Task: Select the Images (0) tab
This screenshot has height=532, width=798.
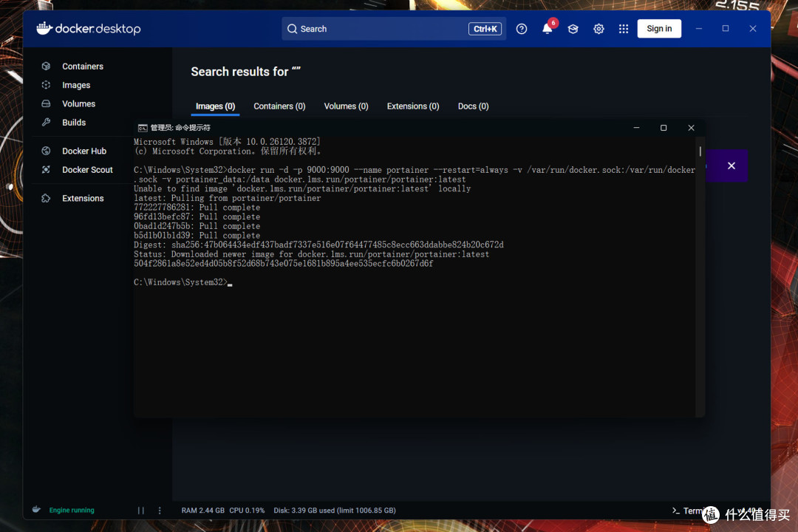Action: click(x=215, y=106)
